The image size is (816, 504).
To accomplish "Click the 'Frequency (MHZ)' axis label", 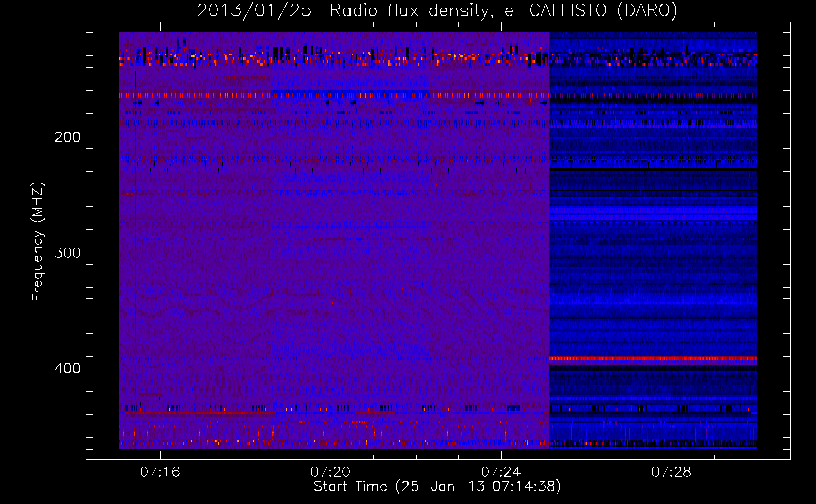I will pyautogui.click(x=38, y=241).
